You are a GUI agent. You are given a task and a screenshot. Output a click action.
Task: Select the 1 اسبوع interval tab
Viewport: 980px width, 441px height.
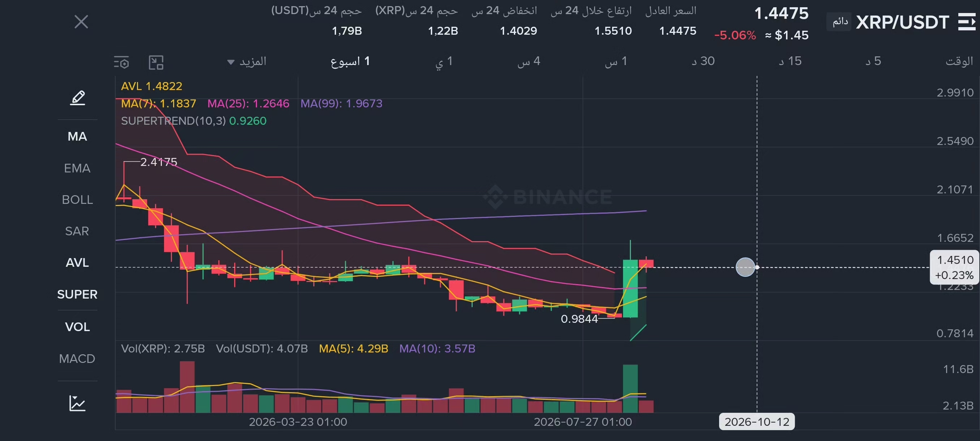350,61
